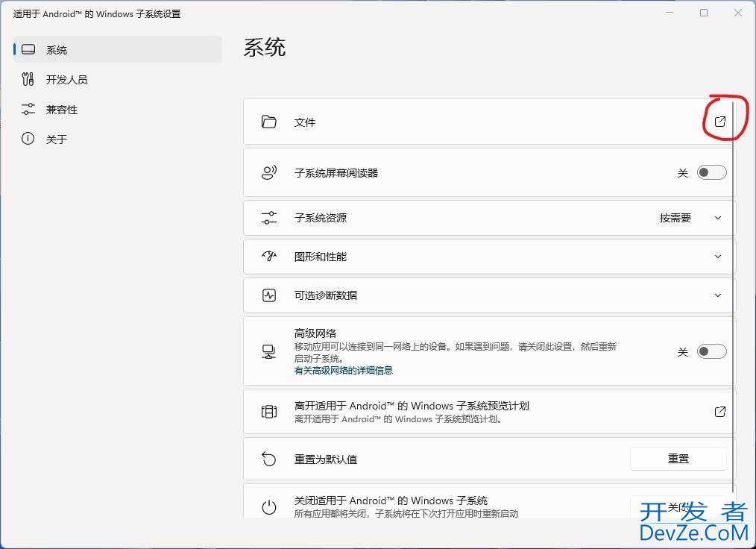Click the 重置为默认值 reset arrow icon

[x=269, y=459]
